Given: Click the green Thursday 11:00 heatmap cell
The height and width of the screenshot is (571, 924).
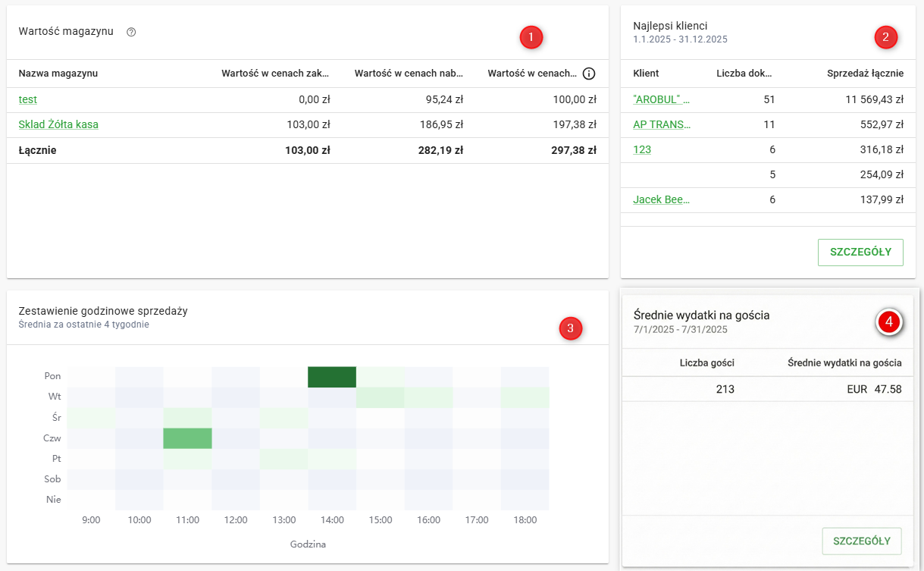Looking at the screenshot, I should [x=187, y=438].
